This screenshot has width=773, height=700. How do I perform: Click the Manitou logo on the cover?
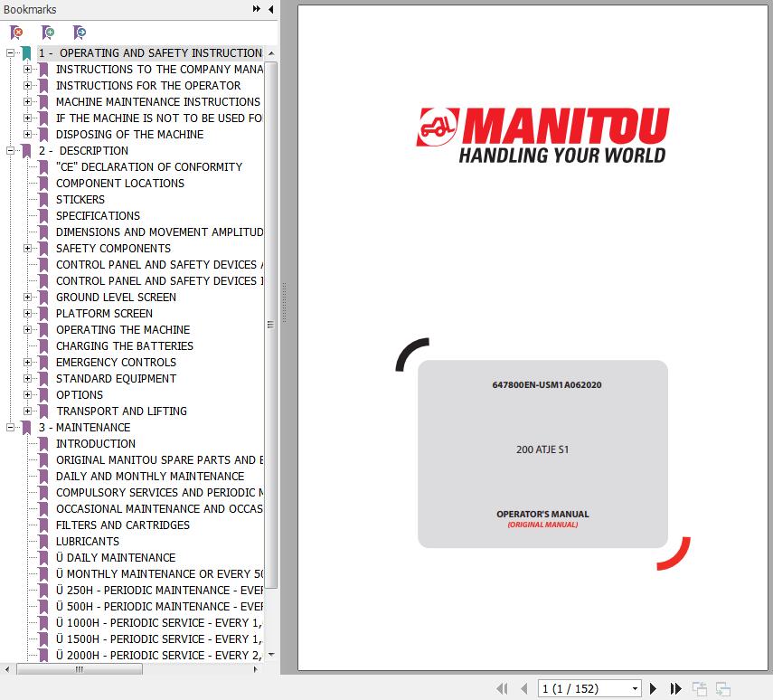pos(542,135)
